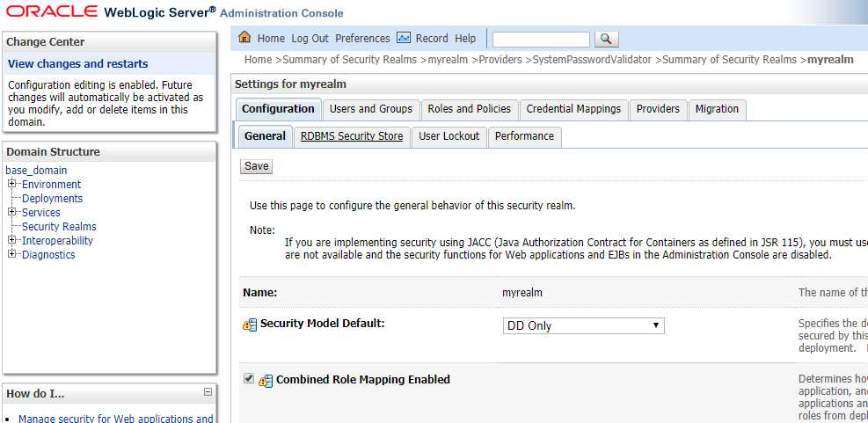Open the Security Model Default dropdown
Image resolution: width=868 pixels, height=423 pixels.
tap(583, 325)
